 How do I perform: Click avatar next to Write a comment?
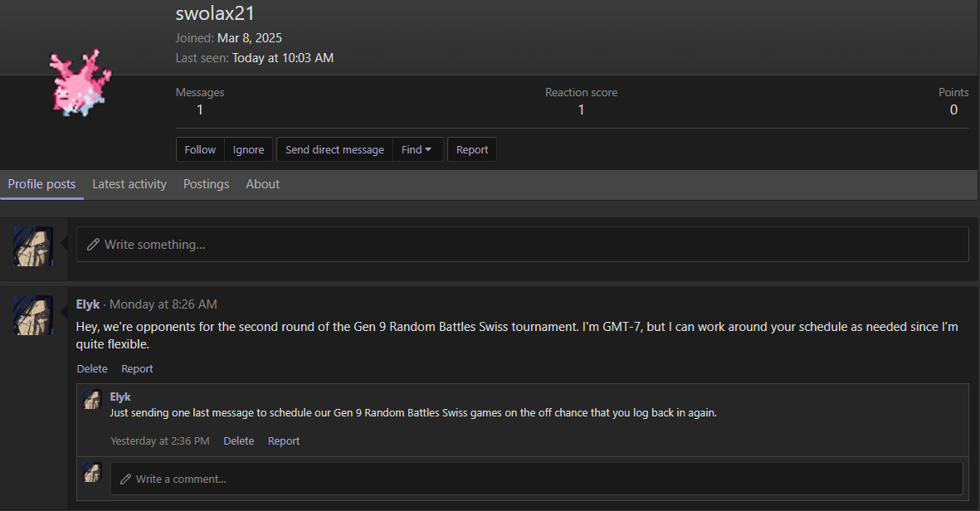[92, 472]
